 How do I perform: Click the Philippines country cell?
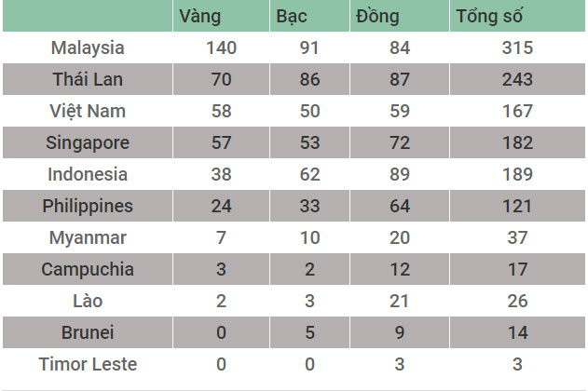coord(88,206)
